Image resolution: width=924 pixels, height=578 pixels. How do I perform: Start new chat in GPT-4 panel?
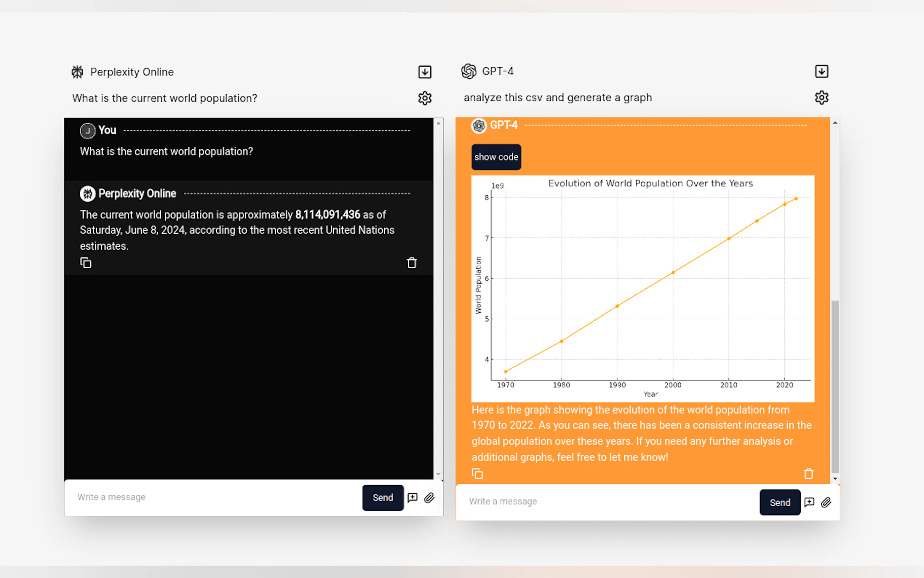pyautogui.click(x=809, y=502)
